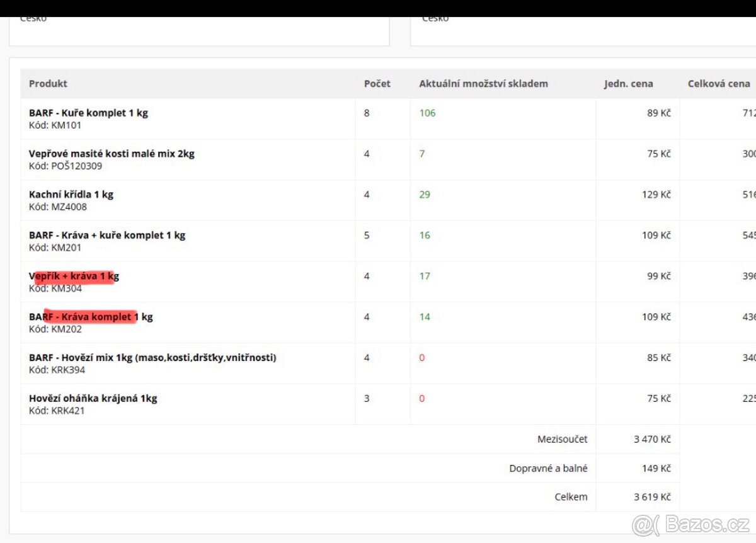Click the Celková cena column header
The width and height of the screenshot is (756, 543).
pyautogui.click(x=719, y=84)
